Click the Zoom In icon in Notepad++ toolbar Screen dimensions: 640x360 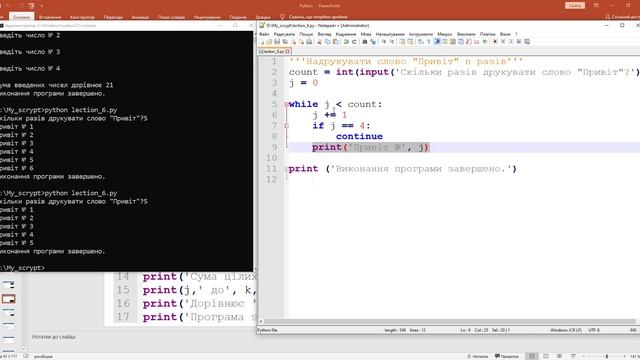tap(383, 42)
